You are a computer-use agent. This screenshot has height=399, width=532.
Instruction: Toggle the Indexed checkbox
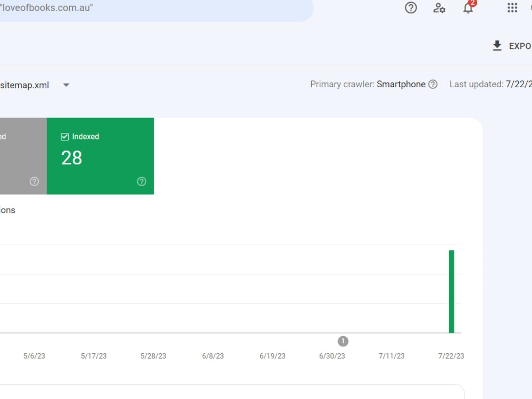click(64, 137)
